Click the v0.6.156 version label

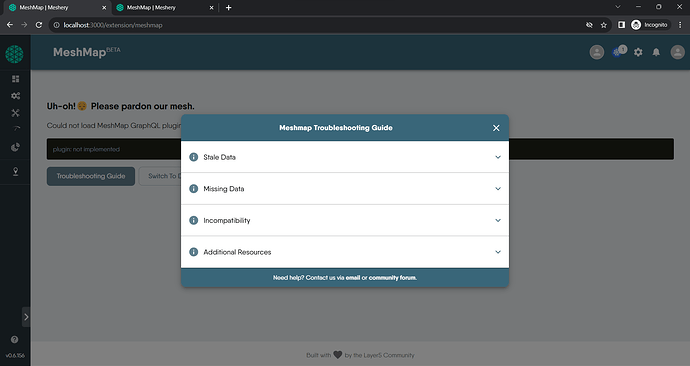(15, 355)
